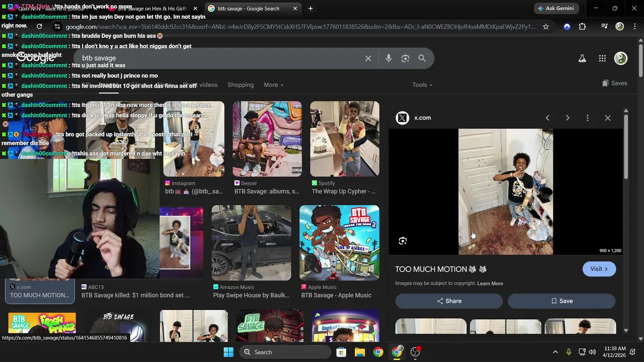
Task: Open the Learn More copyright link
Action: pyautogui.click(x=490, y=284)
